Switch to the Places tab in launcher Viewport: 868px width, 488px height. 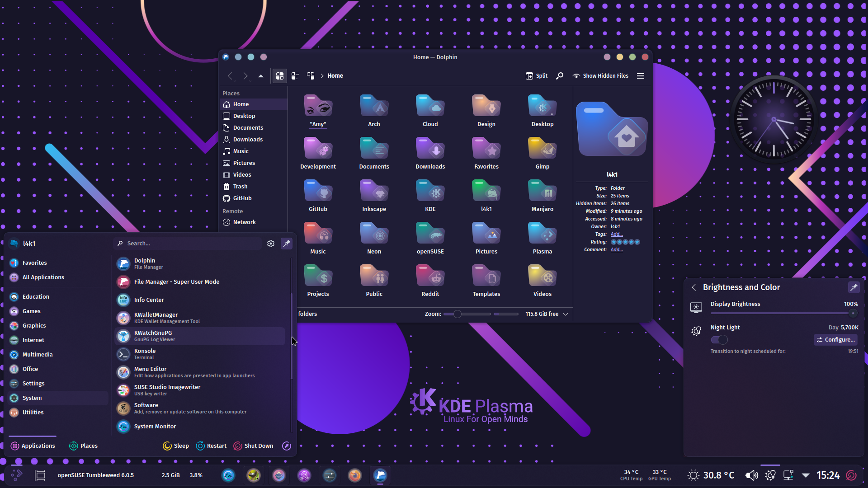click(x=83, y=446)
